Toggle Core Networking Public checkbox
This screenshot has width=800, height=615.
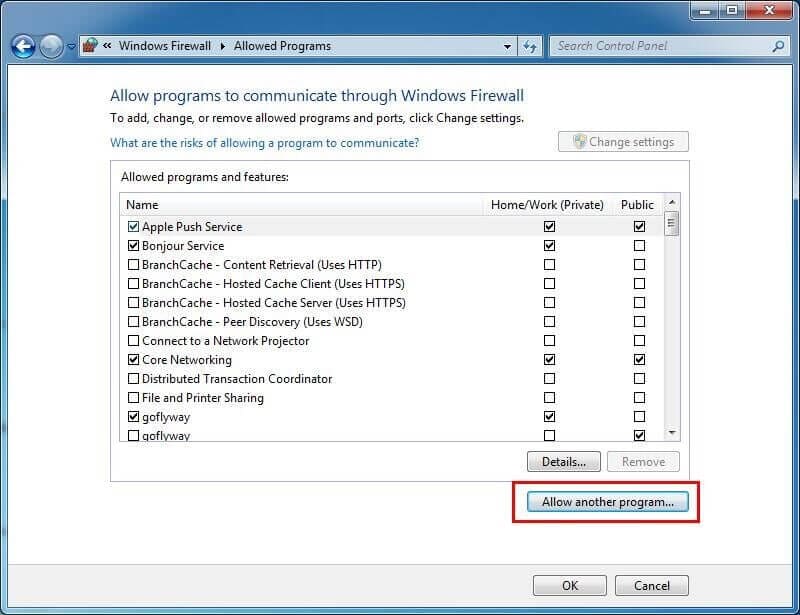click(639, 359)
